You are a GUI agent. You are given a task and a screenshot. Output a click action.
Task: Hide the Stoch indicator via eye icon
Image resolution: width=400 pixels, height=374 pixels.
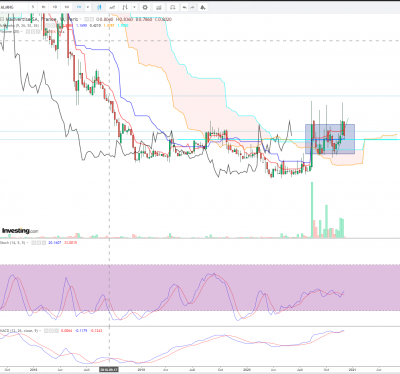[x=34, y=243]
